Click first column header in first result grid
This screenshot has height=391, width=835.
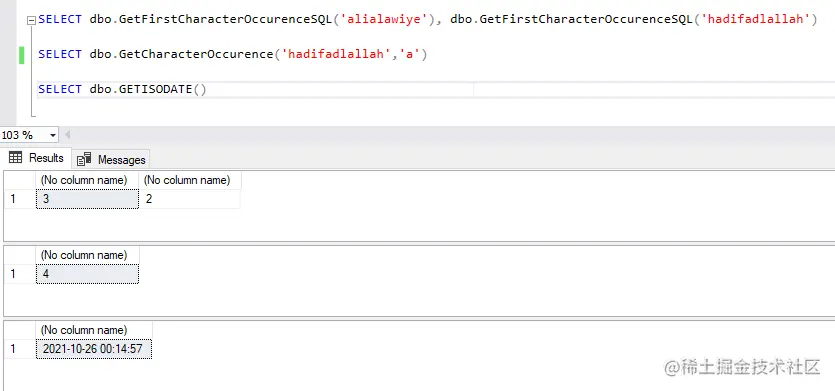click(87, 180)
